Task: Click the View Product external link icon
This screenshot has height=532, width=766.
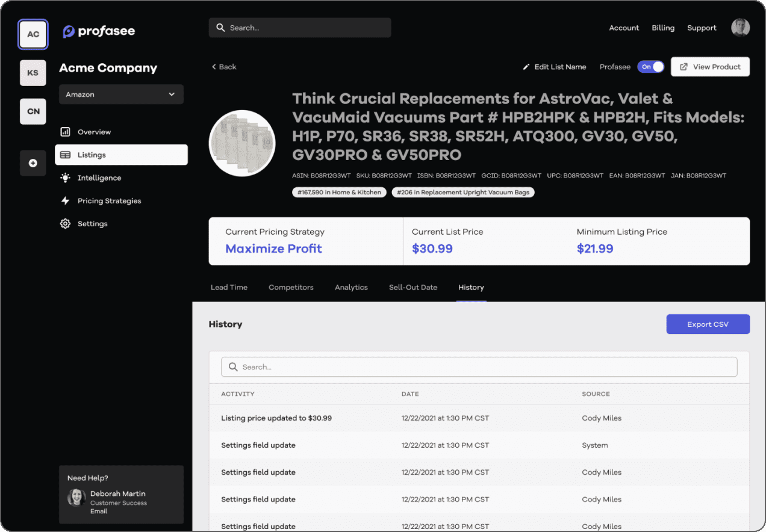Action: coord(683,67)
